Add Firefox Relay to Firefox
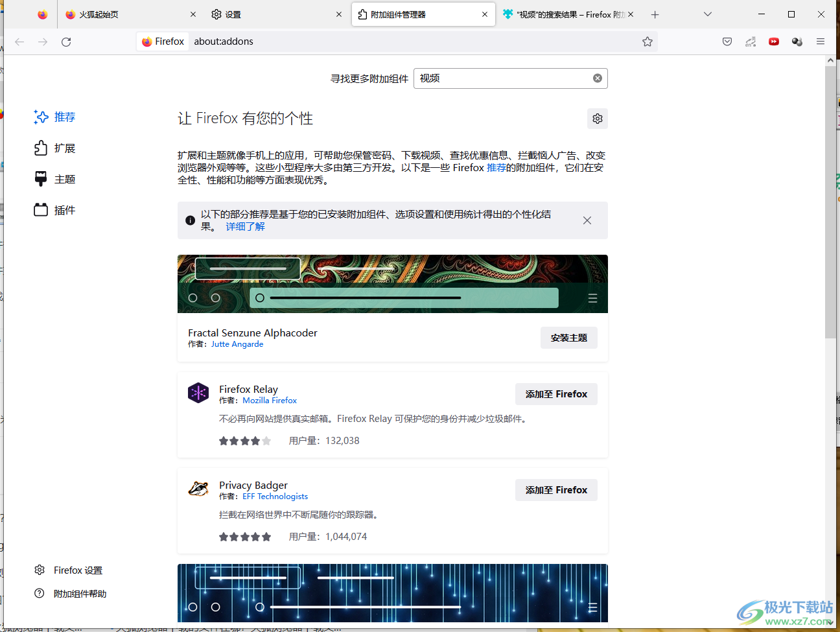This screenshot has height=632, width=840. (x=556, y=394)
